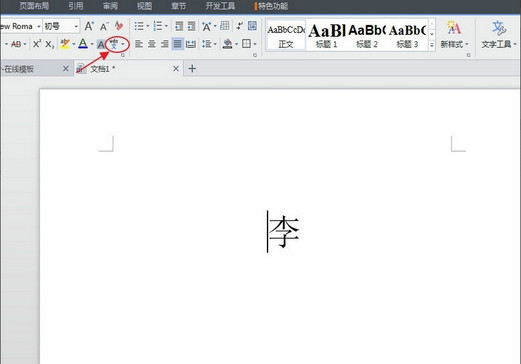Open the font size 初号 dropdown

coord(76,26)
